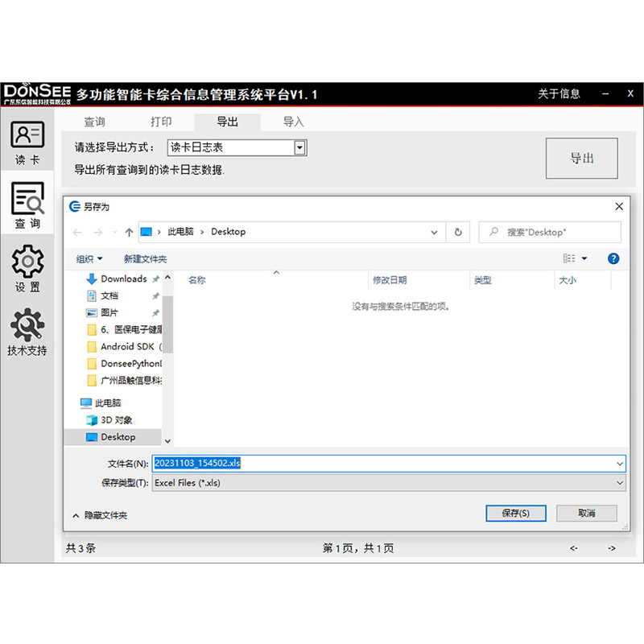
Task: Unpin the Downloads quick access item
Action: click(x=156, y=279)
